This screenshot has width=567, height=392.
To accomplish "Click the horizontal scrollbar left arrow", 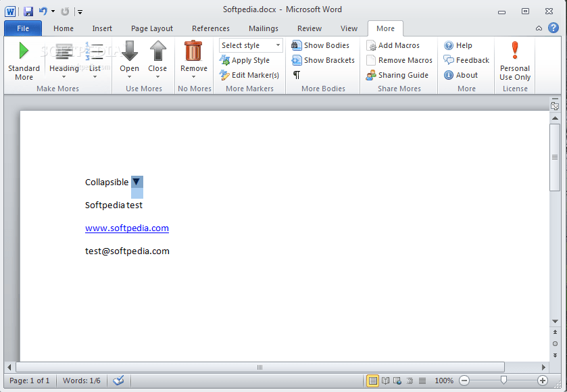I will coord(9,368).
